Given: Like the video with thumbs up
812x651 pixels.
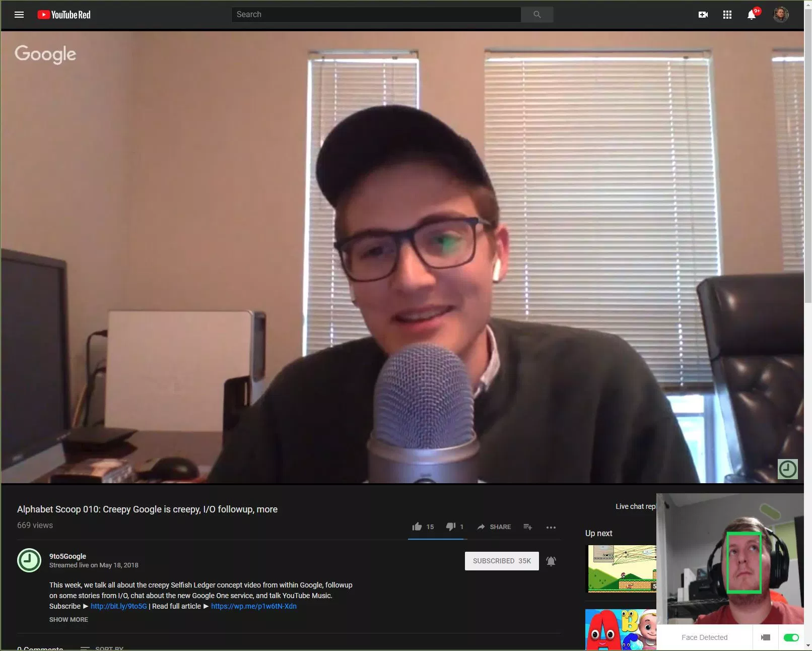Looking at the screenshot, I should coord(417,527).
